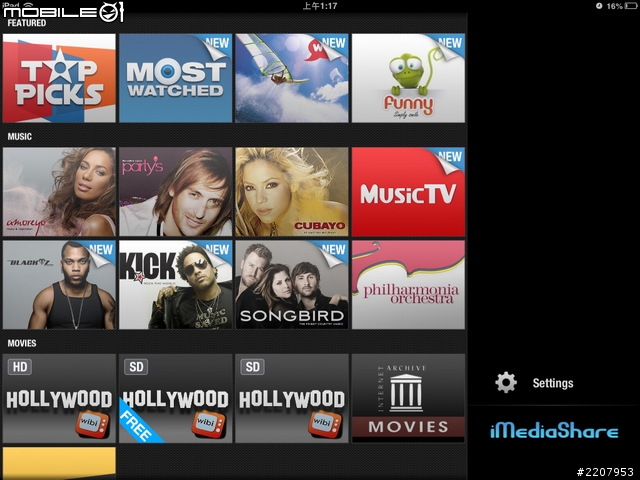Viewport: 640px width, 480px height.
Task: Open the MusicTV red tile
Action: click(x=408, y=192)
